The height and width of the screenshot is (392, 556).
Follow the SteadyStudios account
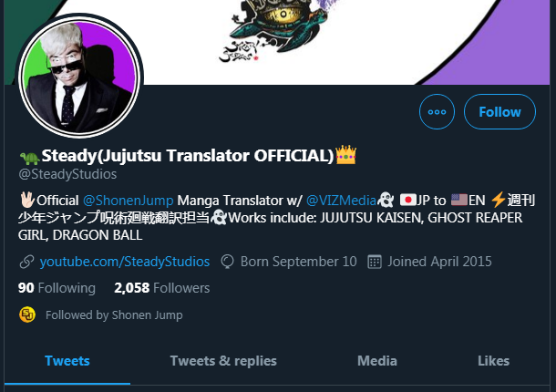499,112
